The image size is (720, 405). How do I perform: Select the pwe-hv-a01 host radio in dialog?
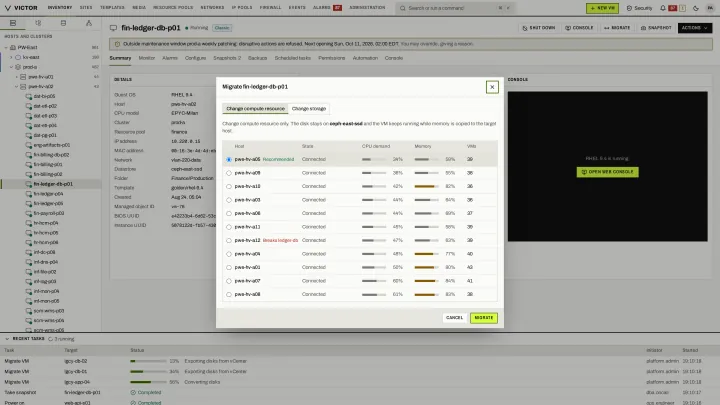(229, 267)
